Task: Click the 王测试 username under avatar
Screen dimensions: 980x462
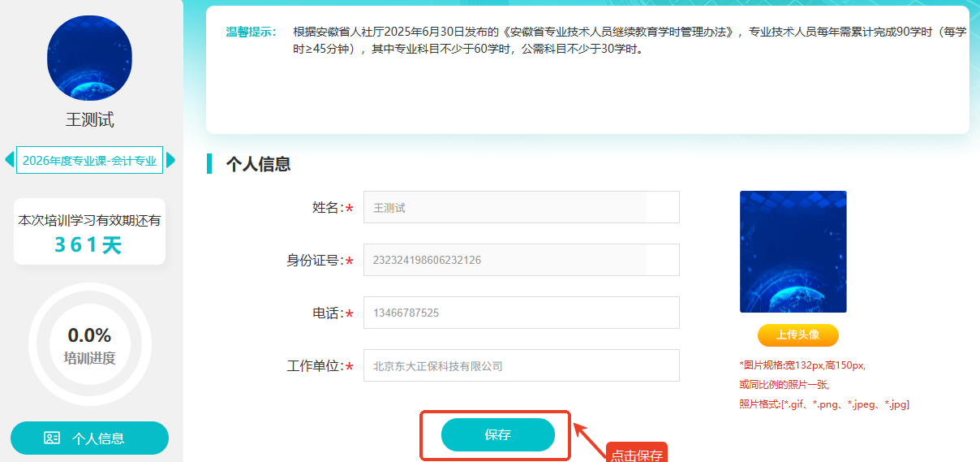Action: tap(89, 120)
